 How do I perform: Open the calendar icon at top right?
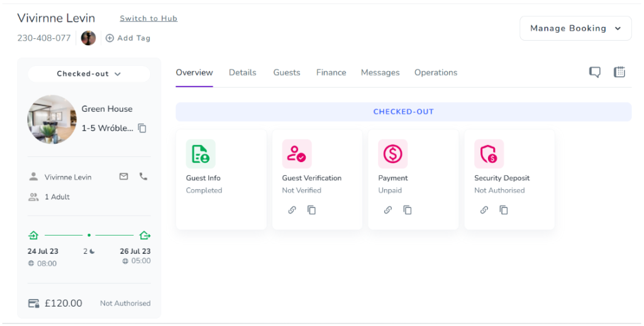[x=619, y=72]
